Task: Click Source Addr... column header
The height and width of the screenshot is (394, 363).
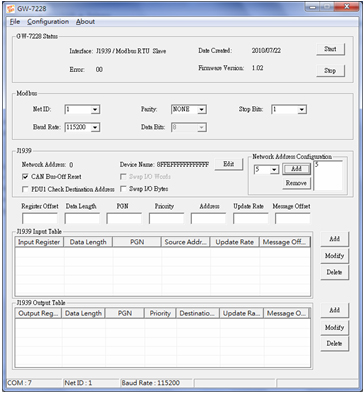Action: click(186, 242)
